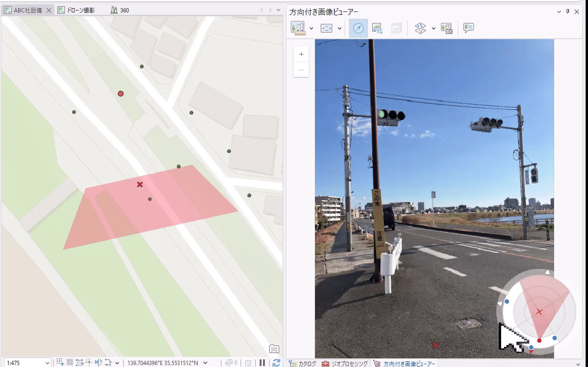The height and width of the screenshot is (367, 588).
Task: Open the image attributes popup icon
Action: pyautogui.click(x=469, y=29)
